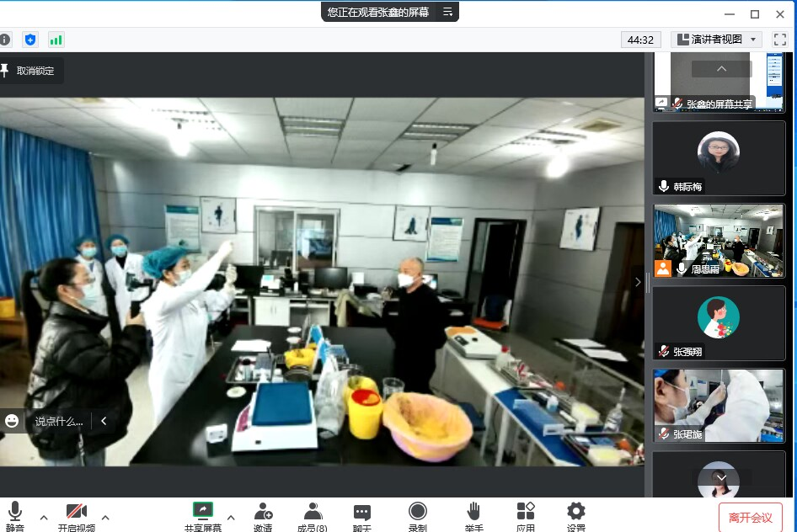The height and width of the screenshot is (532, 797).
Task: Click the microphone mute (静音) icon
Action: (x=14, y=511)
